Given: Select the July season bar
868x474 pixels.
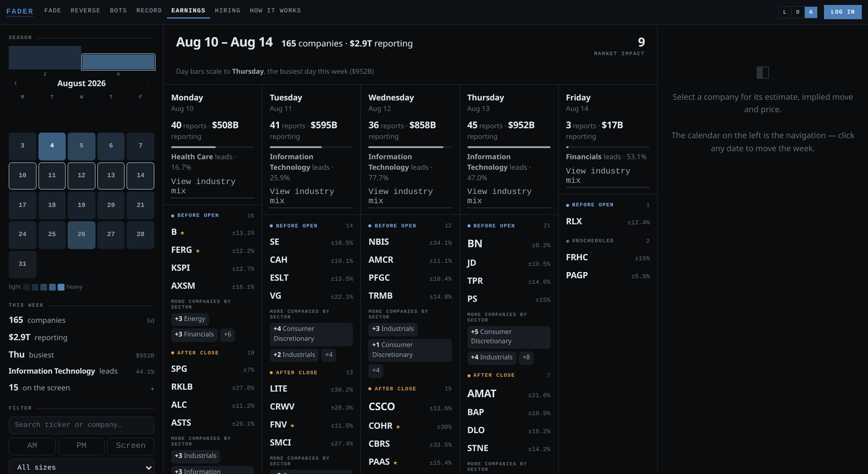Looking at the screenshot, I should pos(45,58).
